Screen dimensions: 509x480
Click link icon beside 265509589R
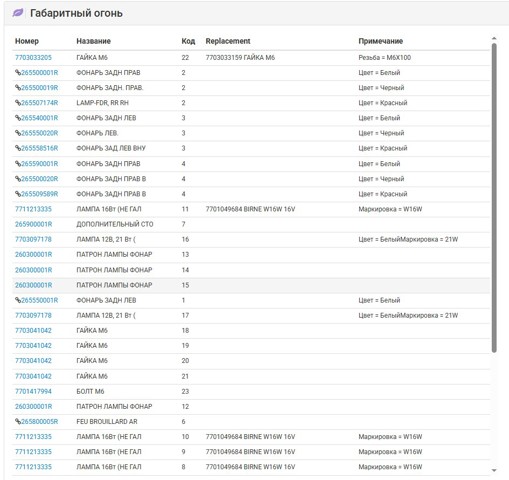[18, 194]
